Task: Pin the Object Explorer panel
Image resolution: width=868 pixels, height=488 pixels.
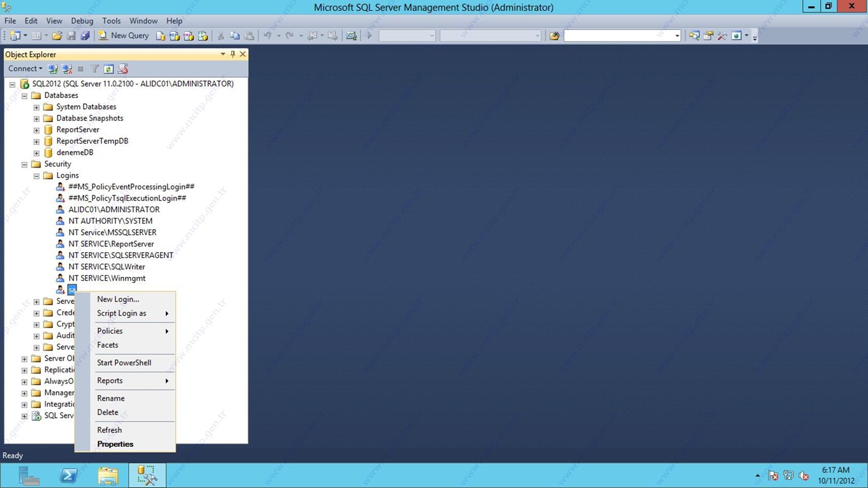Action: [233, 54]
